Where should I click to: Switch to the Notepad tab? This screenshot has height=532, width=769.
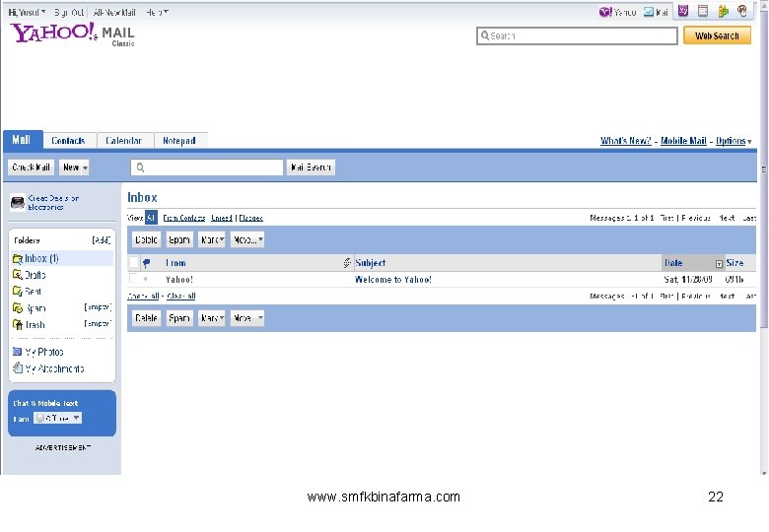click(x=179, y=141)
